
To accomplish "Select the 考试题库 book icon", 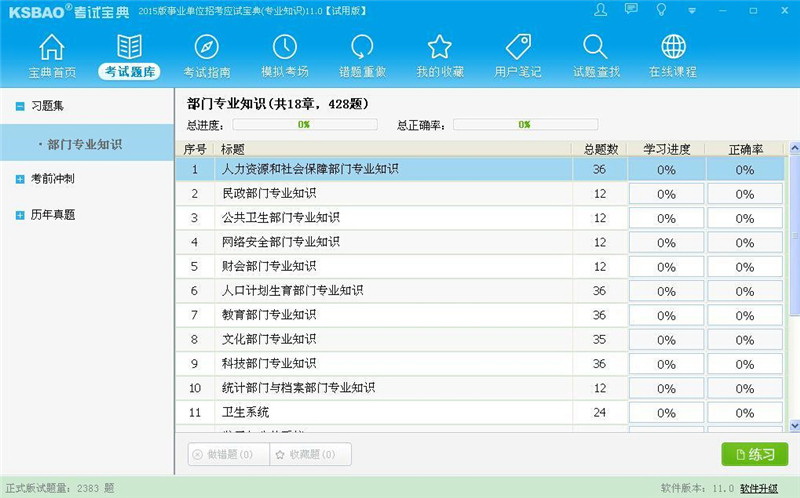I will click(129, 47).
